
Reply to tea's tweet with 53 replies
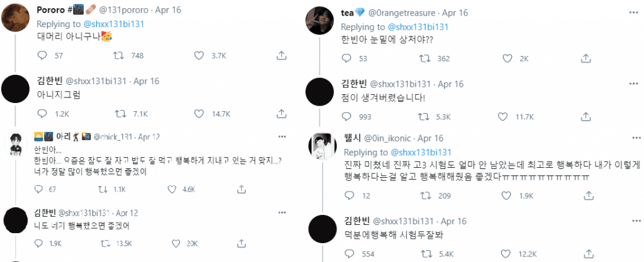(345, 58)
